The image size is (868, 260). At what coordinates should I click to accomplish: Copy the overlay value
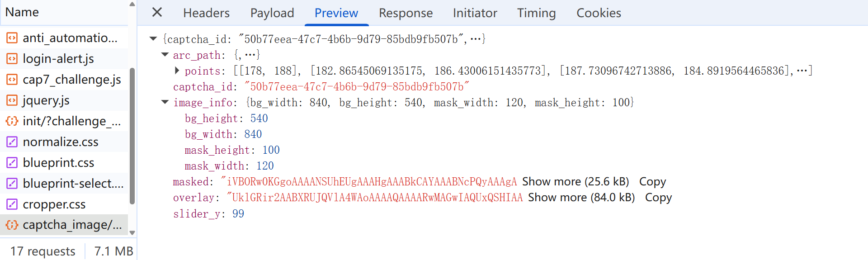coord(658,198)
